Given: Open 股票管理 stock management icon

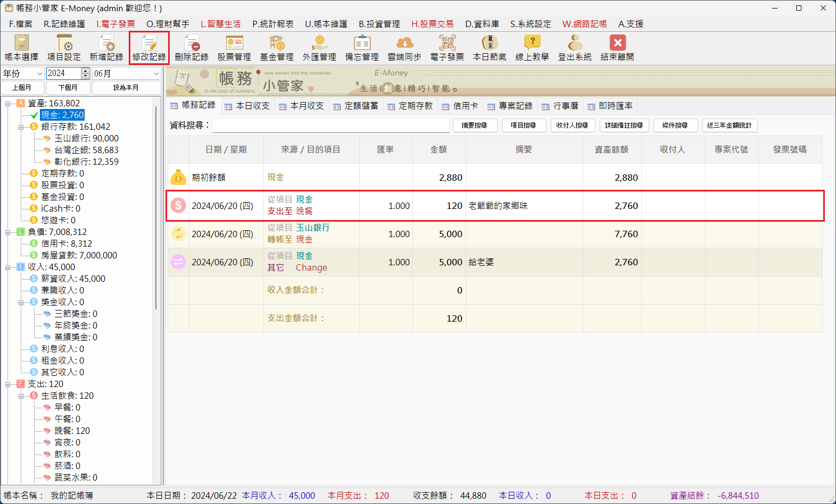Looking at the screenshot, I should coord(234,48).
